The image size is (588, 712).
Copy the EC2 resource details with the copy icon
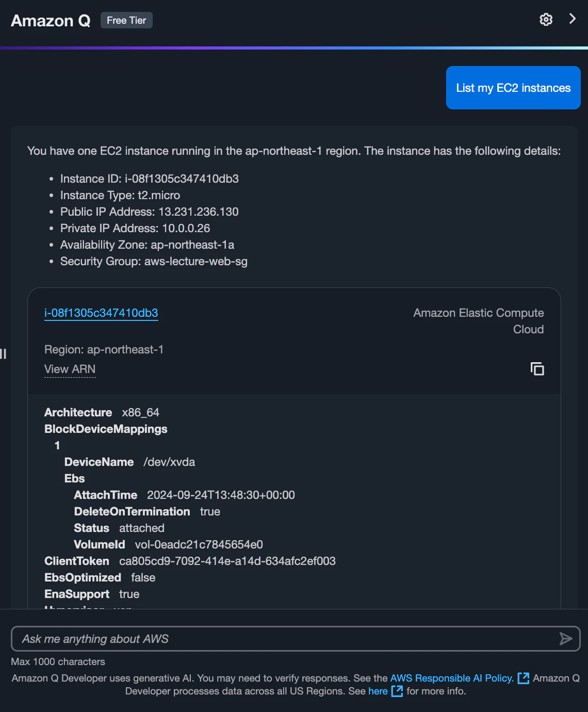(x=537, y=369)
